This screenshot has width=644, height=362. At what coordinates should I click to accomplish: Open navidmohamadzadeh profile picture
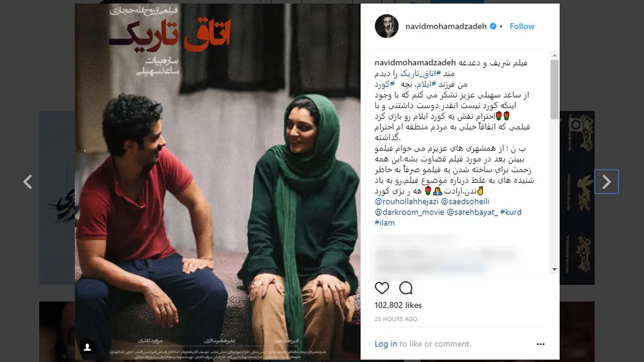tap(386, 26)
